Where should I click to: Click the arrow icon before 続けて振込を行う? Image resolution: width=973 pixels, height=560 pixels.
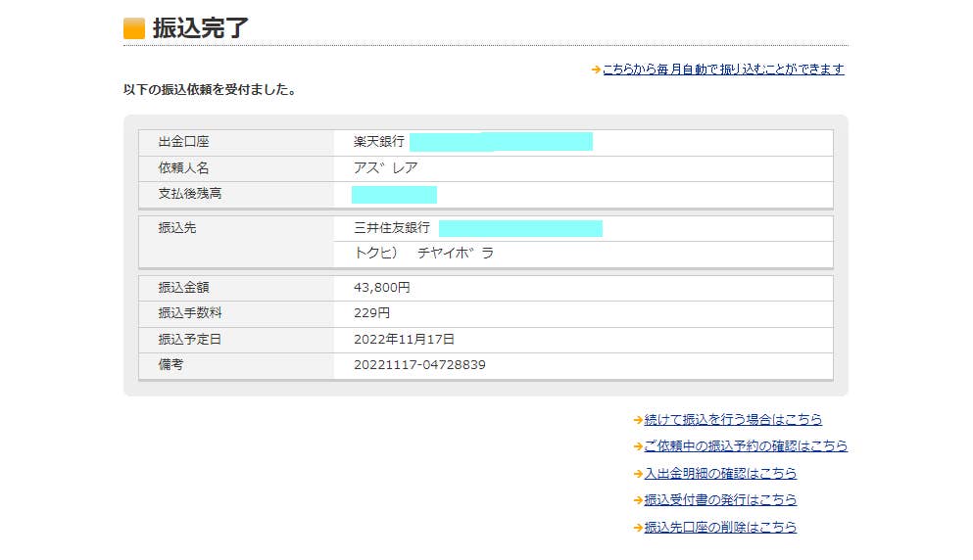pyautogui.click(x=638, y=420)
